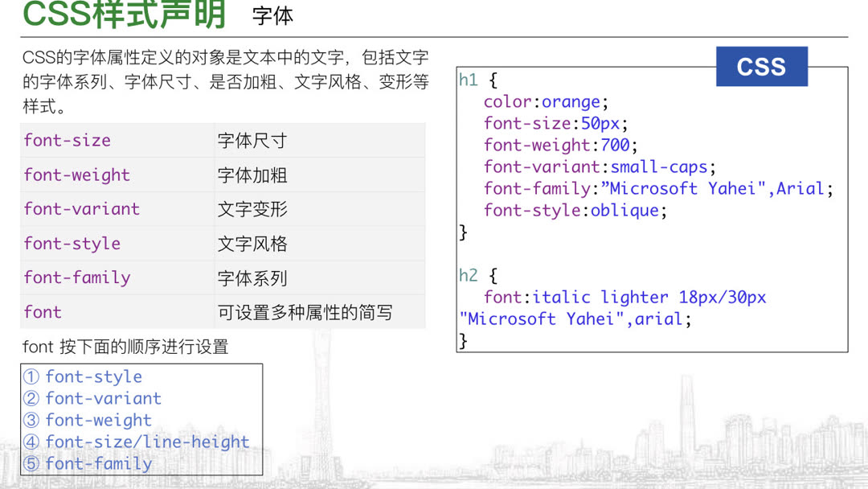The width and height of the screenshot is (868, 489).
Task: Click the circled ⑤ font-family list item
Action: coord(88,463)
